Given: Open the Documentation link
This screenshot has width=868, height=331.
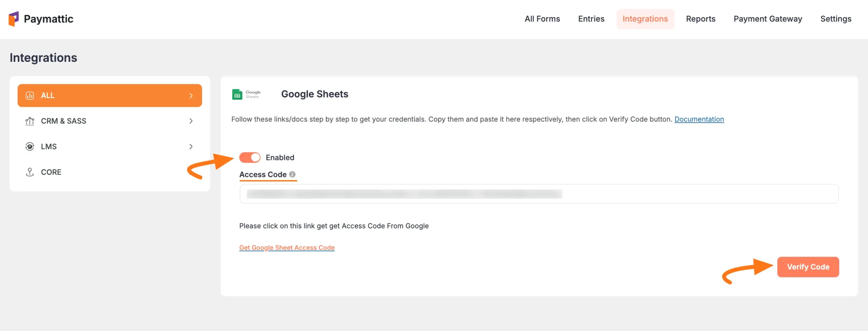Looking at the screenshot, I should click(x=699, y=119).
